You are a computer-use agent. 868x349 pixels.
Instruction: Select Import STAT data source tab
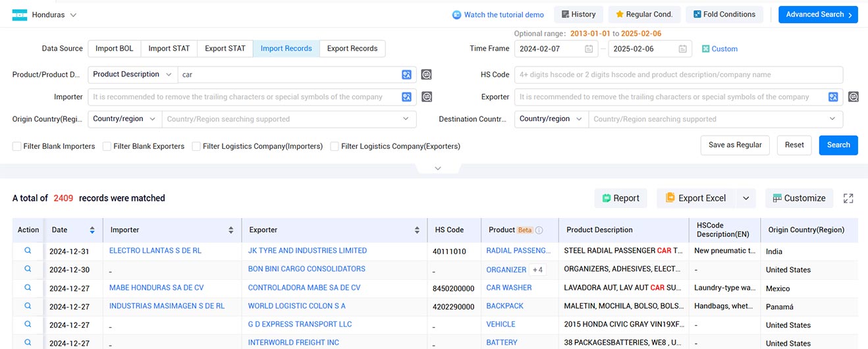[169, 49]
